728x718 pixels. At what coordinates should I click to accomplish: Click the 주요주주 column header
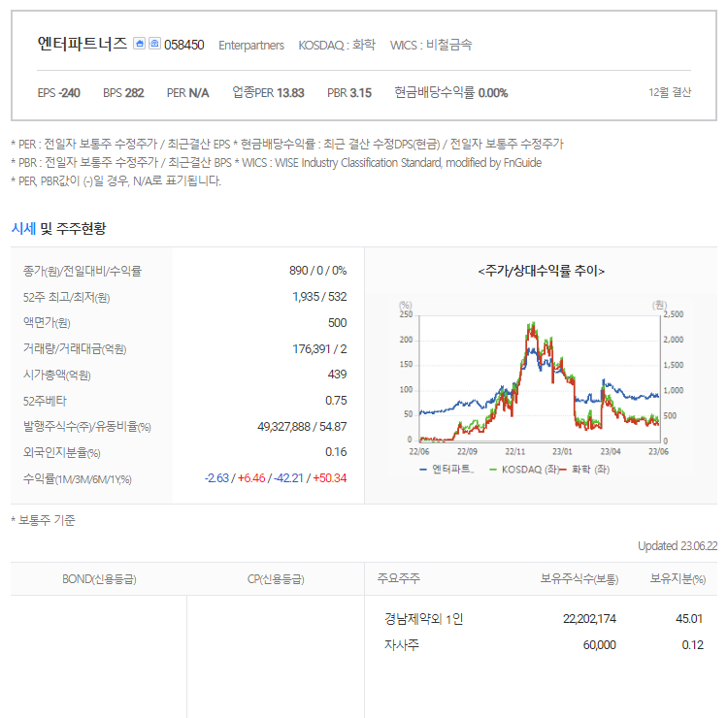[398, 578]
